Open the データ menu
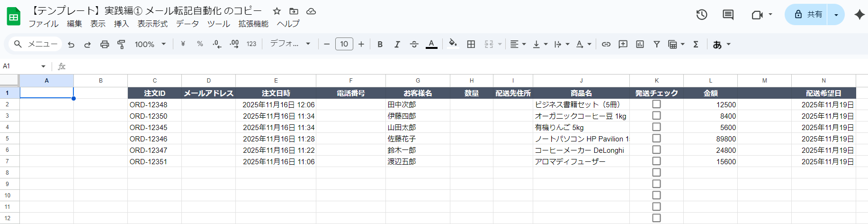Image resolution: width=868 pixels, height=224 pixels. (x=188, y=24)
